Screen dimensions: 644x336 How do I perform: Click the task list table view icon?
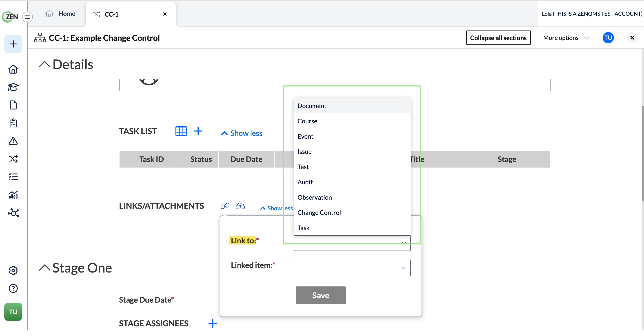click(x=181, y=131)
